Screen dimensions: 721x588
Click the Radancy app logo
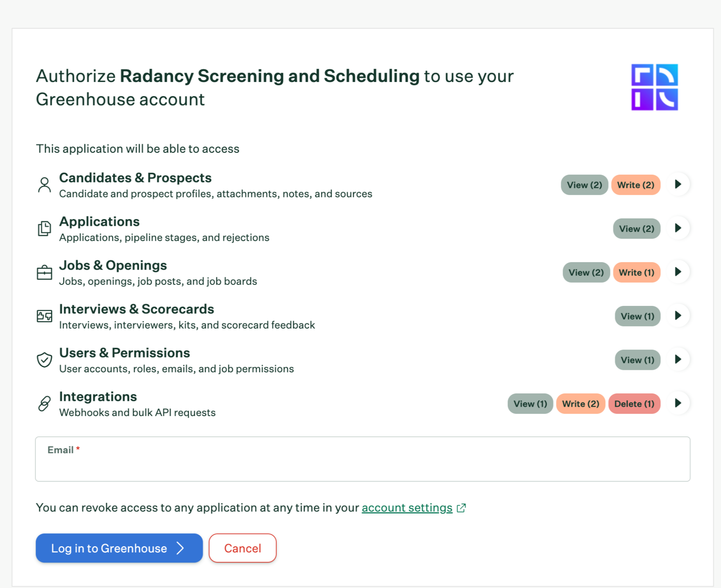click(x=655, y=87)
